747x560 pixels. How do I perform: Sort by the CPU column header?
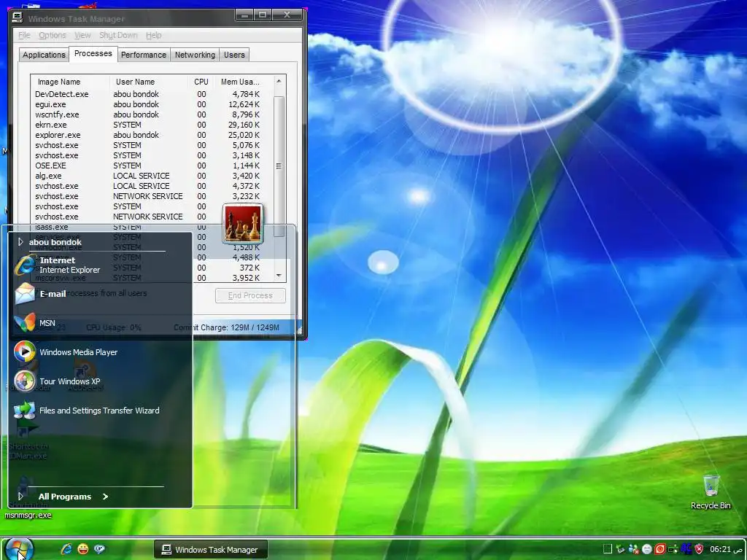[201, 82]
